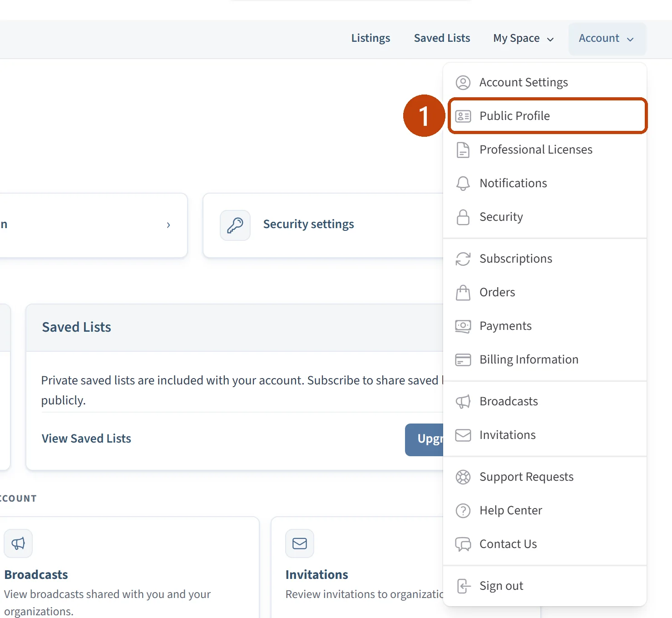Click the Account Settings user icon
Image resolution: width=672 pixels, height=618 pixels.
click(x=463, y=83)
